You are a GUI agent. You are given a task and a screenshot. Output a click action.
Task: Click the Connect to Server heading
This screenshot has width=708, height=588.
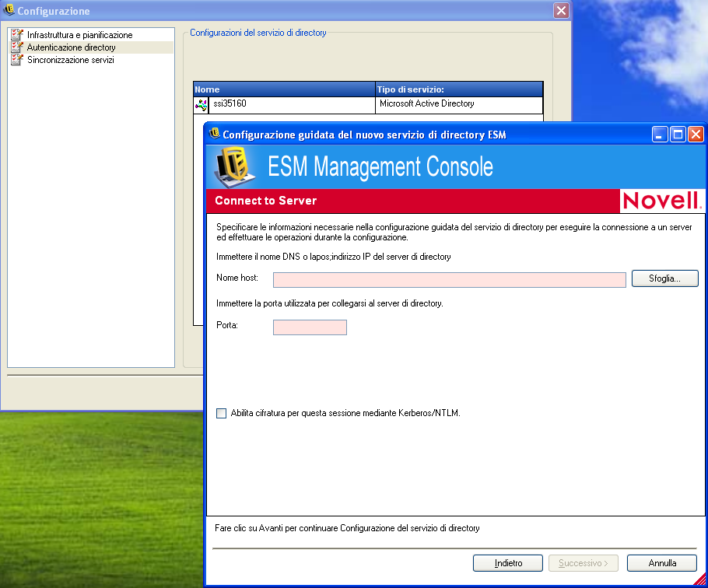pos(265,201)
